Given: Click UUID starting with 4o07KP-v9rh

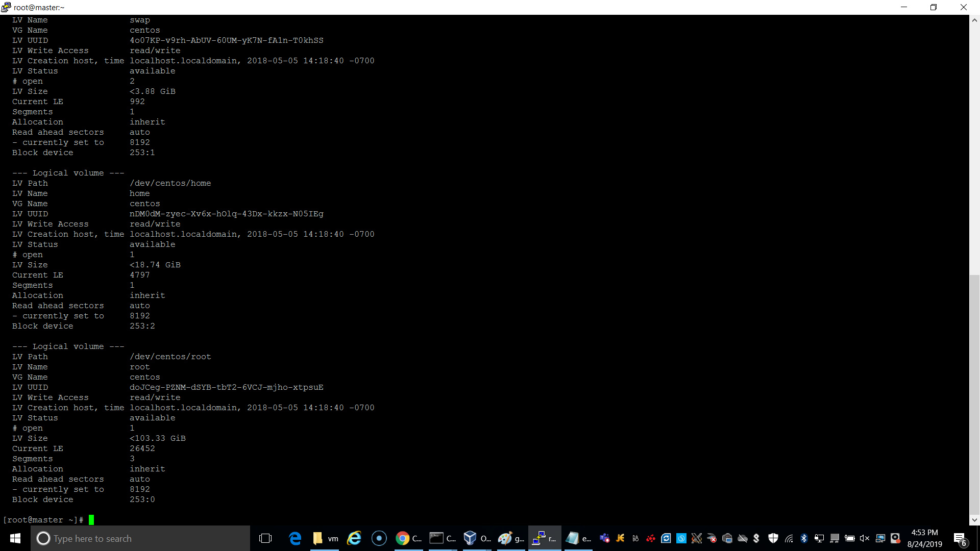Looking at the screenshot, I should pyautogui.click(x=226, y=40).
